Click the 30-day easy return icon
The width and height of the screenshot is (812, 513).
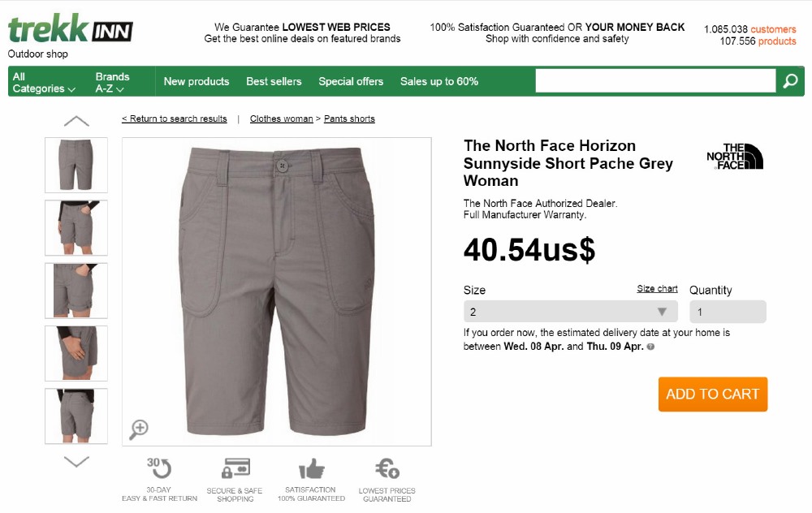[x=159, y=469]
